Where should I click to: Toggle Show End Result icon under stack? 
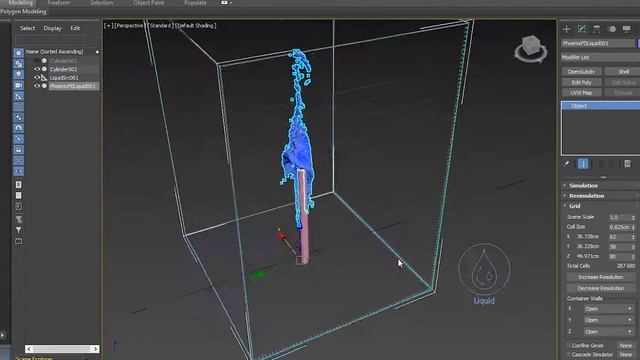[x=583, y=164]
